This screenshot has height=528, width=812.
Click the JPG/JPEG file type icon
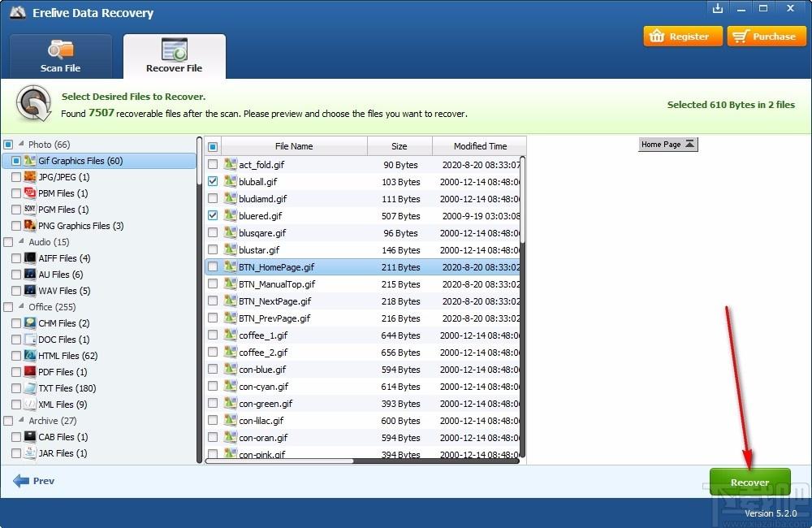(30, 177)
